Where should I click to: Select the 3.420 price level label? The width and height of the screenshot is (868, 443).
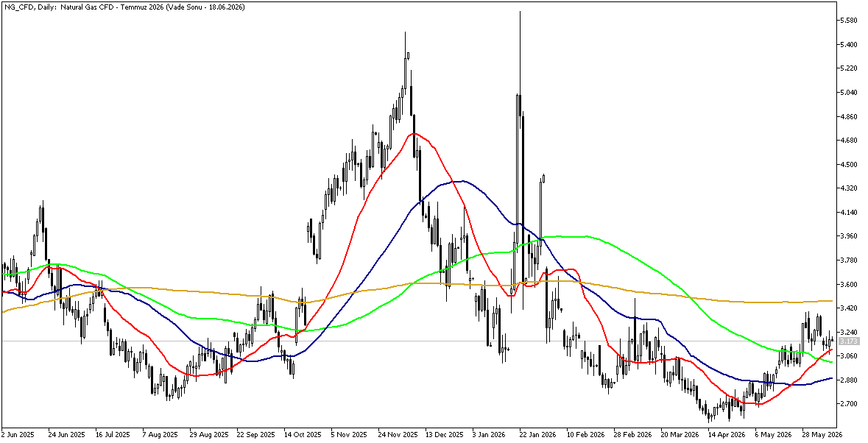(849, 308)
